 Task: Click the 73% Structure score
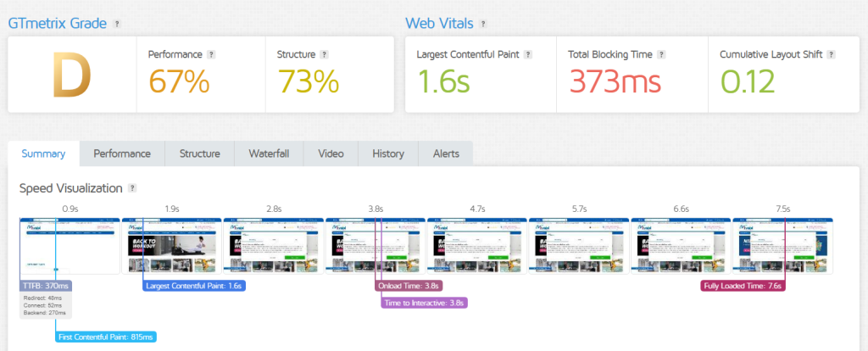point(309,81)
